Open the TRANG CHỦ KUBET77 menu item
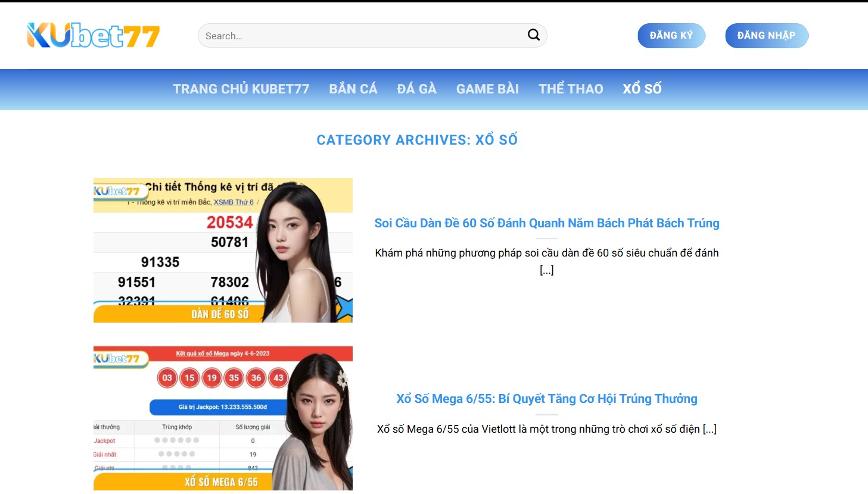Screen dimensions: 868x494 click(241, 89)
